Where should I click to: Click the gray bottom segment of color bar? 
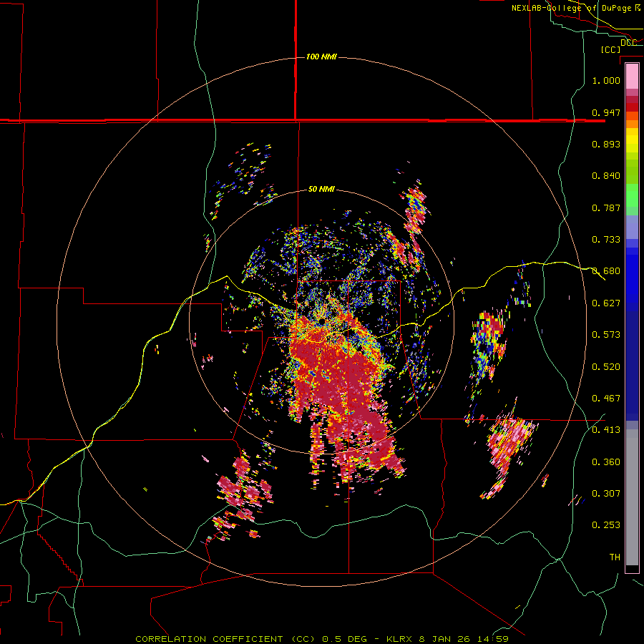tap(632, 497)
